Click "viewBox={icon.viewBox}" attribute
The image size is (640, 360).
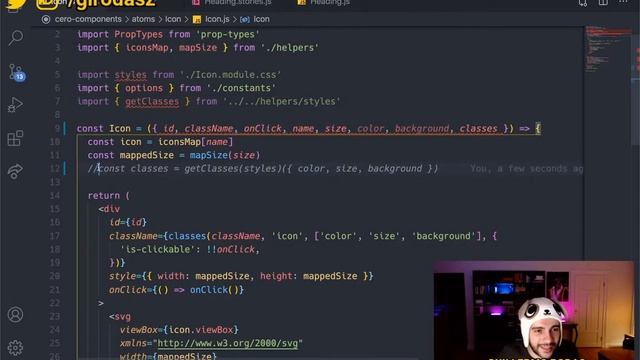pyautogui.click(x=179, y=330)
